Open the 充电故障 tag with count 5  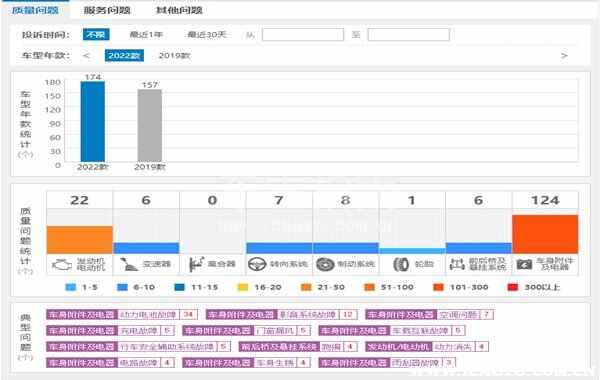click(111, 331)
